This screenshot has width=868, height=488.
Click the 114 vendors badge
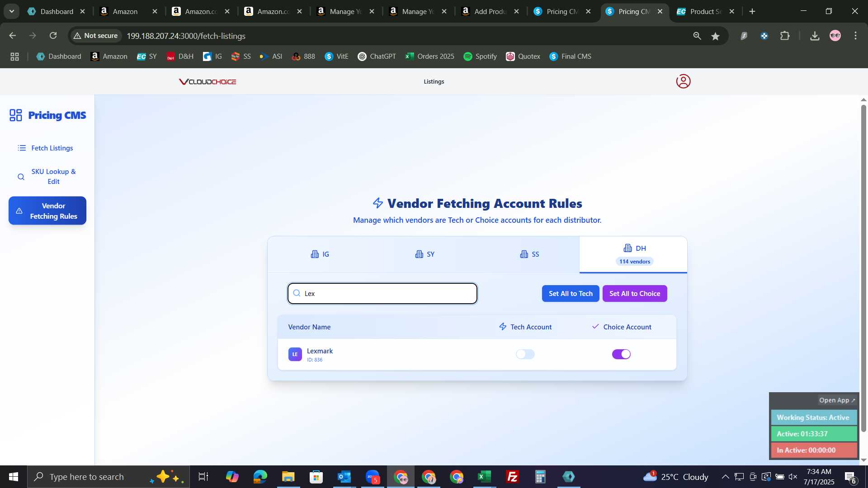635,262
